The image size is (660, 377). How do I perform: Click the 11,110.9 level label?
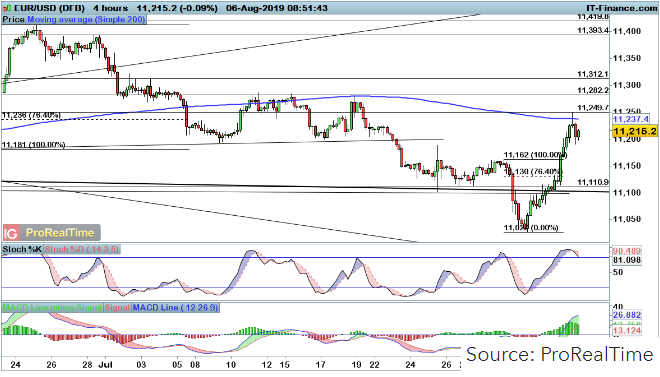[593, 182]
